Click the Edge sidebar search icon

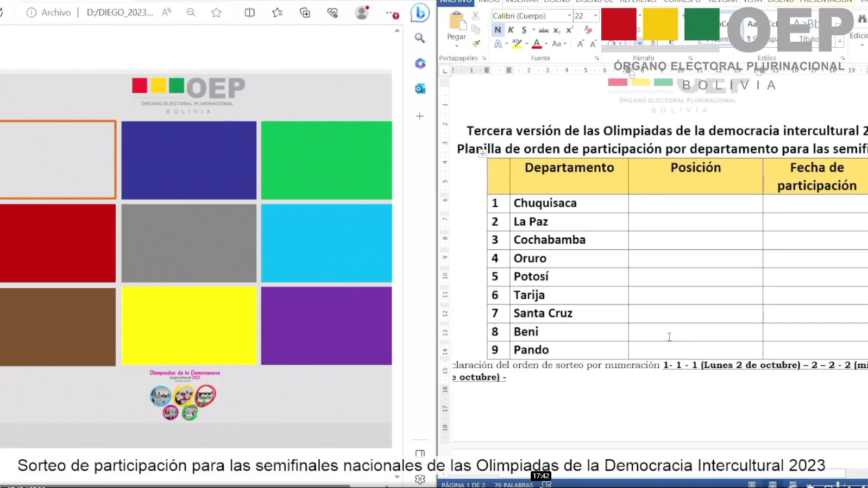pyautogui.click(x=419, y=38)
